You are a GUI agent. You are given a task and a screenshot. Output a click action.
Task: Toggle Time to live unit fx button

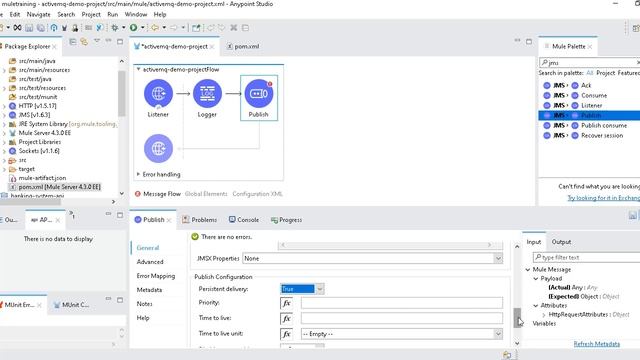coord(287,334)
